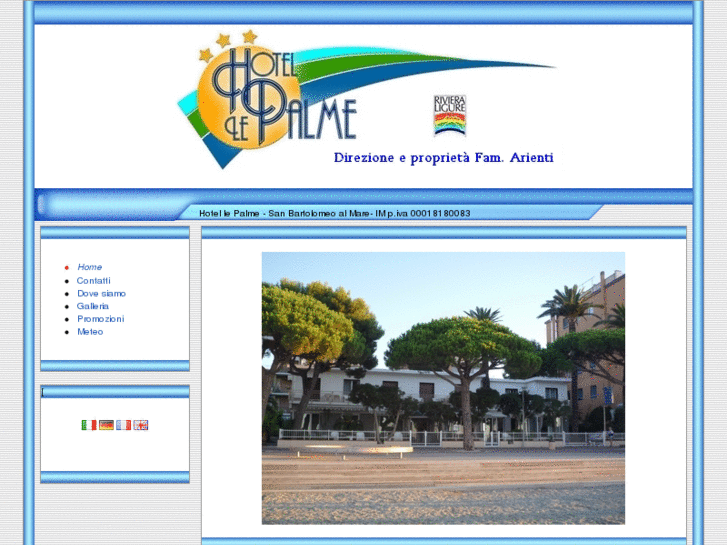Choose the British flag language icon
The height and width of the screenshot is (545, 727).
click(x=140, y=425)
